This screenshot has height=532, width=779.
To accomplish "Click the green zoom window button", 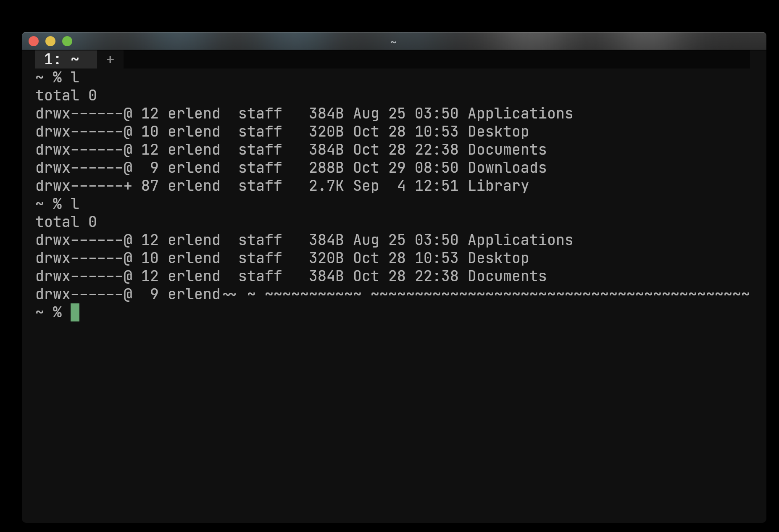I will [x=67, y=41].
